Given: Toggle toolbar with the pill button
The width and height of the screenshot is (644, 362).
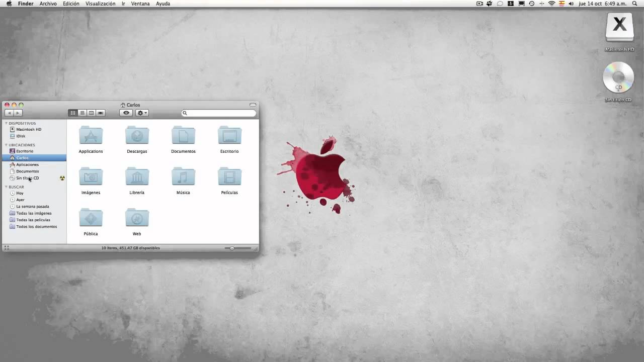Looking at the screenshot, I should tap(253, 105).
